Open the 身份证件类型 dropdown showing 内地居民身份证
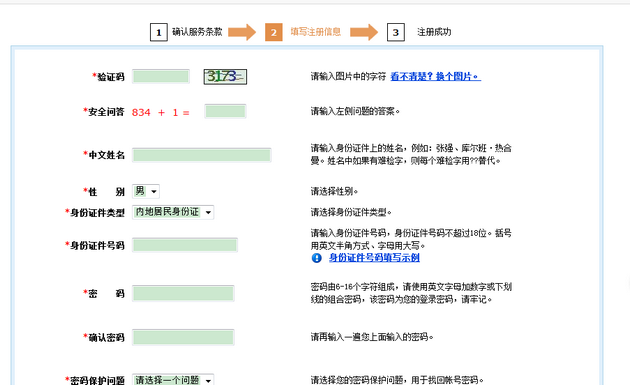Screen dimensions: 630x385 [x=173, y=212]
